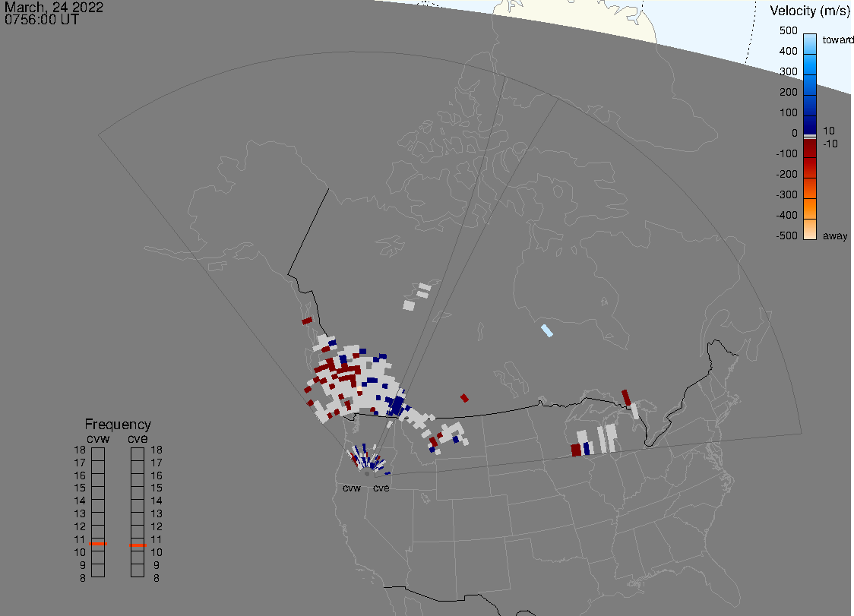Click the red marker on cve frequency bar

click(138, 545)
